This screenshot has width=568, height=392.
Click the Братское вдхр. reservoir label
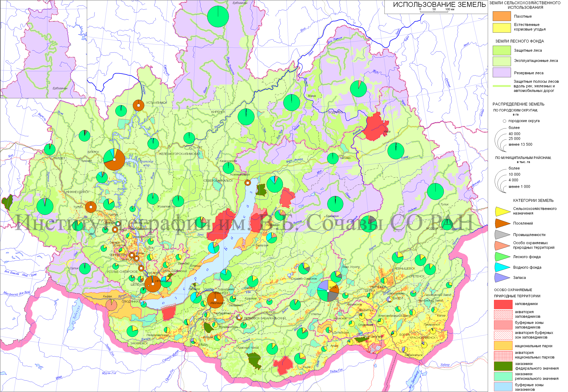pos(147,163)
